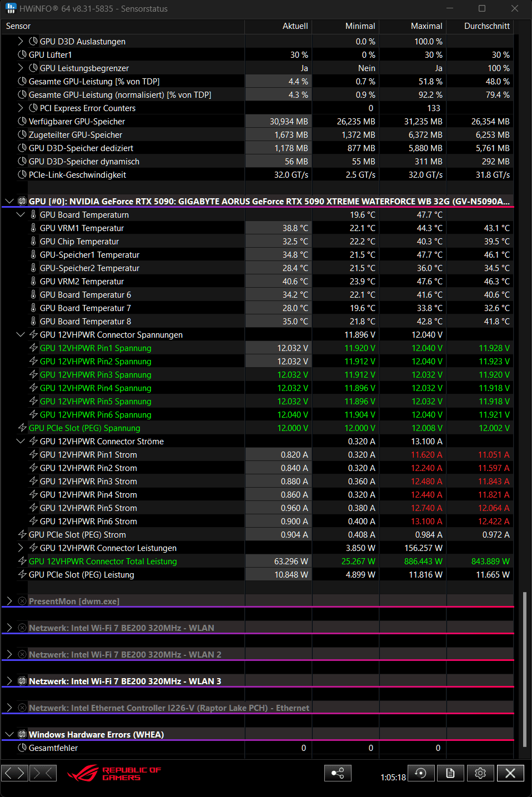Select the Zugeteilter GPU-Speicher row label
Image resolution: width=532 pixels, height=797 pixels.
[76, 135]
